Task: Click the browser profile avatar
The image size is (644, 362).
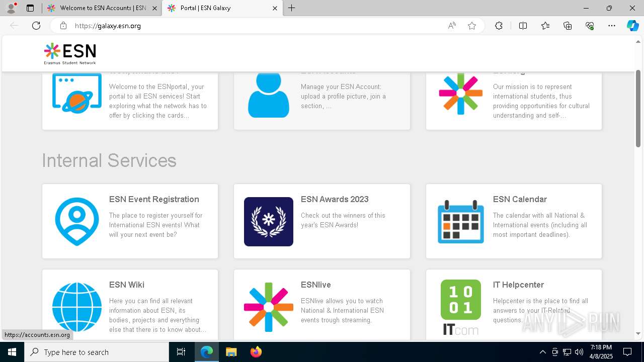Action: (x=11, y=8)
